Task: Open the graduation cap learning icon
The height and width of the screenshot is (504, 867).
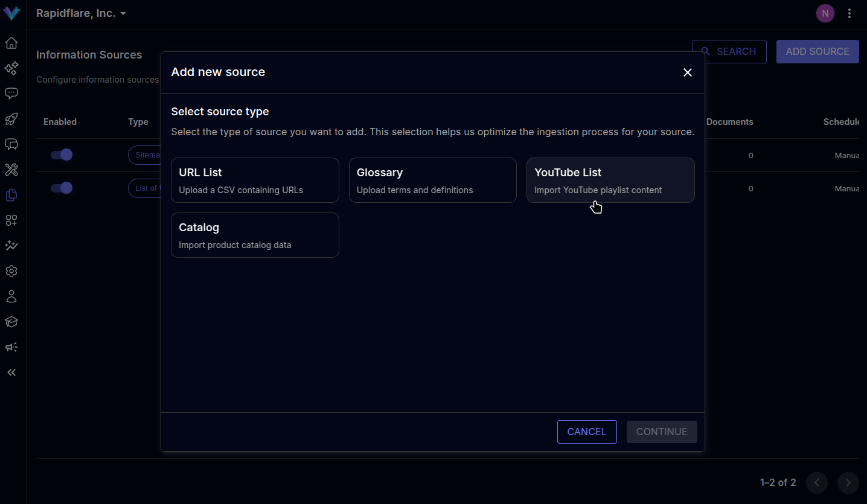Action: tap(11, 322)
